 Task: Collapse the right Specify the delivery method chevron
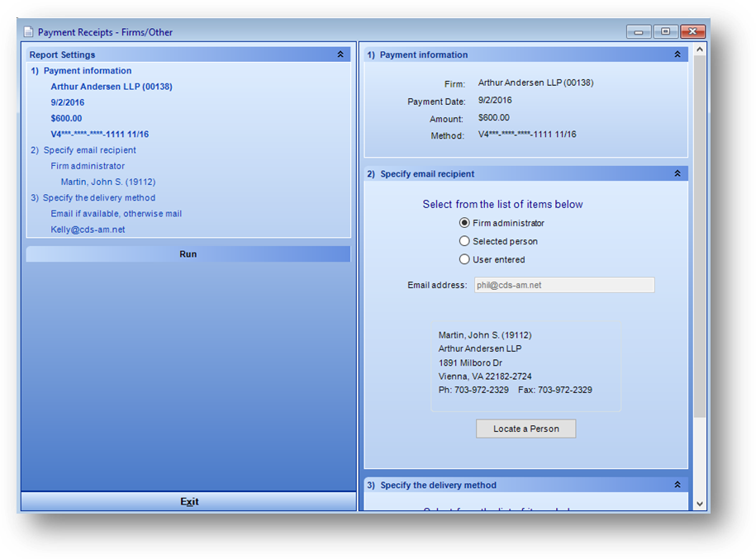[678, 485]
